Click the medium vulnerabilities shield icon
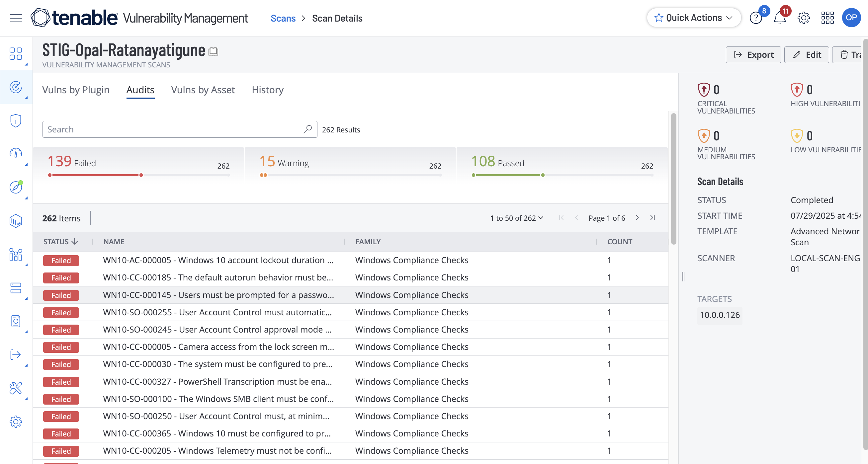868x464 pixels. click(704, 136)
